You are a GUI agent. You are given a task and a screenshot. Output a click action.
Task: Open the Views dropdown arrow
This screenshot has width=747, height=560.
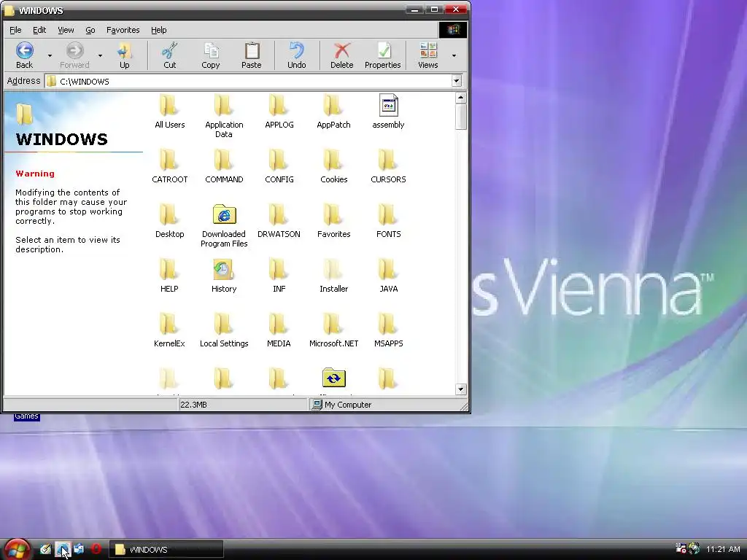454,55
